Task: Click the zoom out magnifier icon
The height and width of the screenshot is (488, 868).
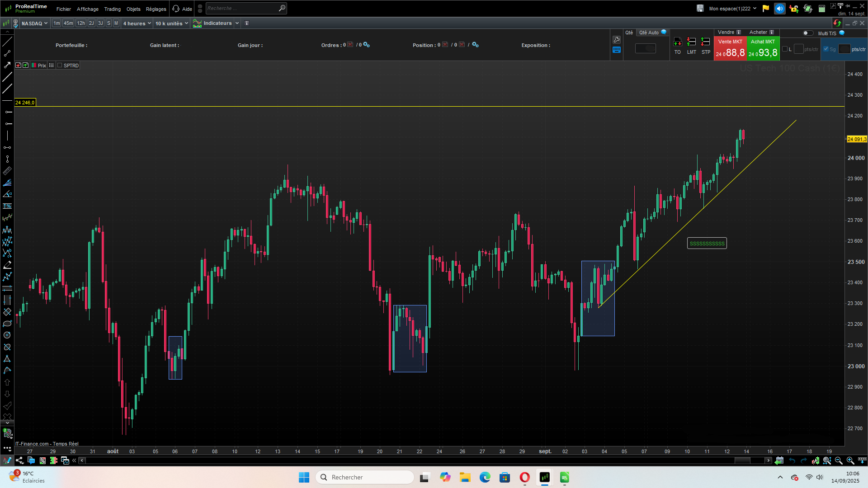Action: (x=839, y=460)
